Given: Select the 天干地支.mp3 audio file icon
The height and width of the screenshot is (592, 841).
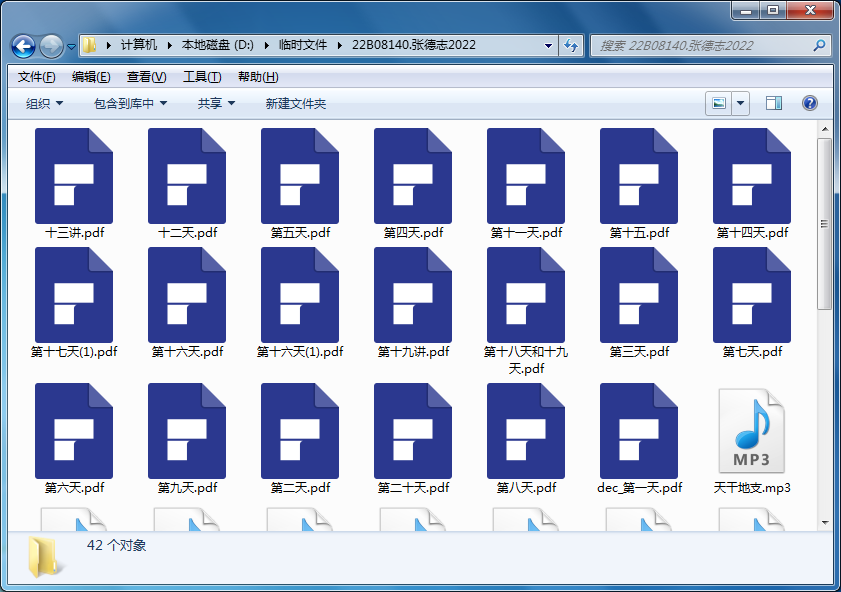Looking at the screenshot, I should [x=752, y=431].
